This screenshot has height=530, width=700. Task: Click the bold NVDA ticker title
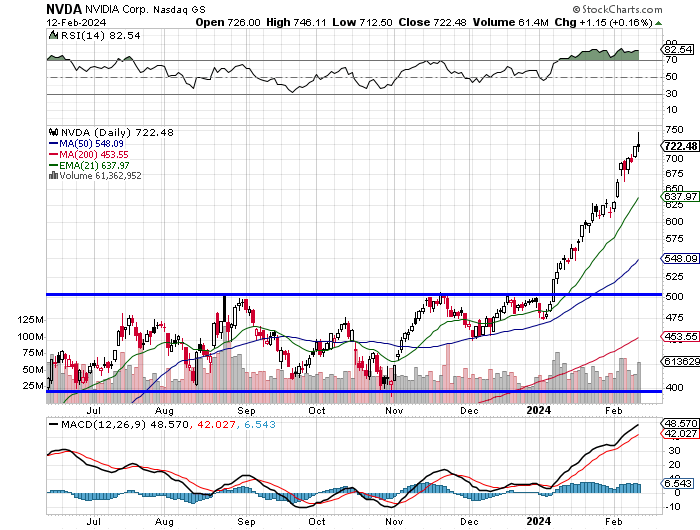64,9
